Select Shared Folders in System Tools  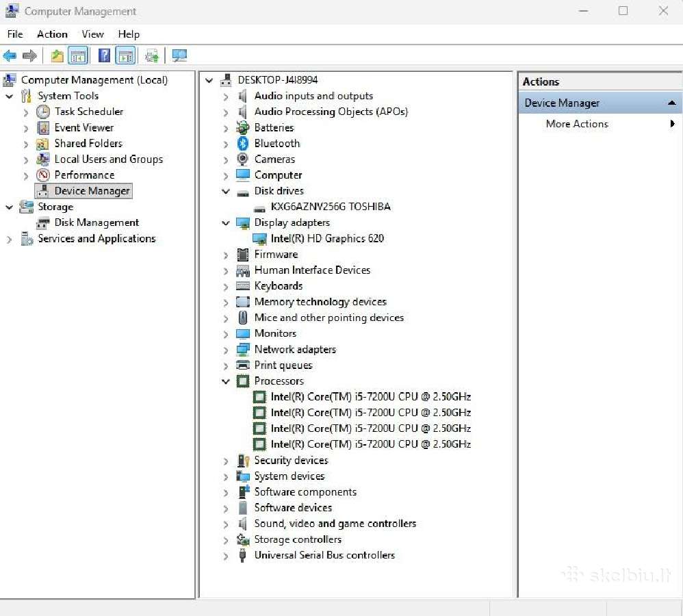pos(88,143)
